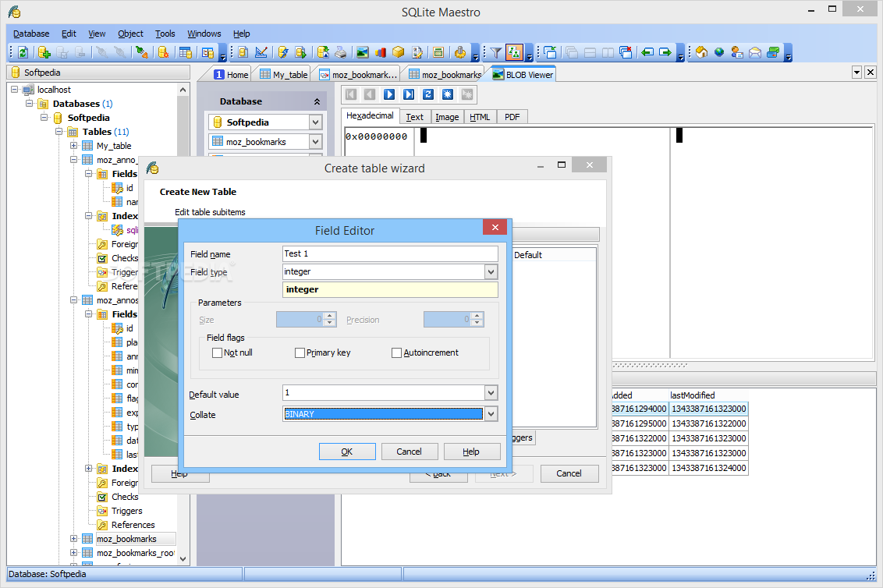Click the Default value input field
This screenshot has height=588, width=883.
pyautogui.click(x=384, y=392)
